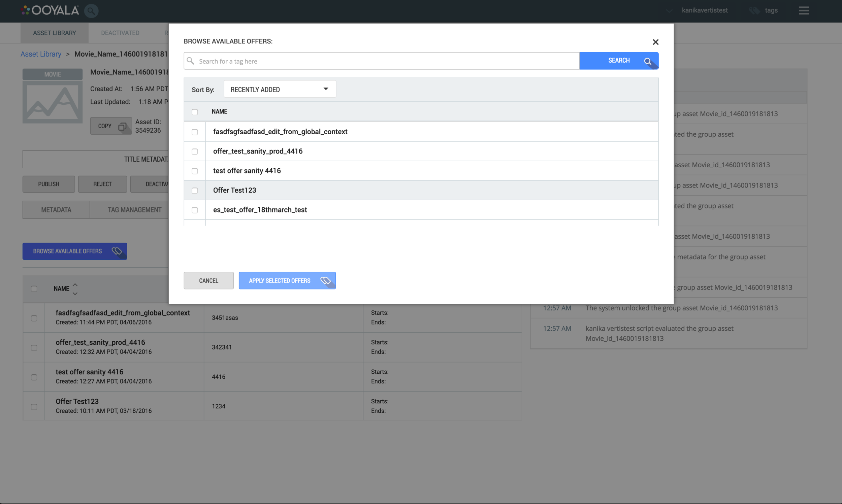Expand the account dropdown chevron near kanikavertistest
Image resolution: width=842 pixels, height=504 pixels.
point(669,11)
